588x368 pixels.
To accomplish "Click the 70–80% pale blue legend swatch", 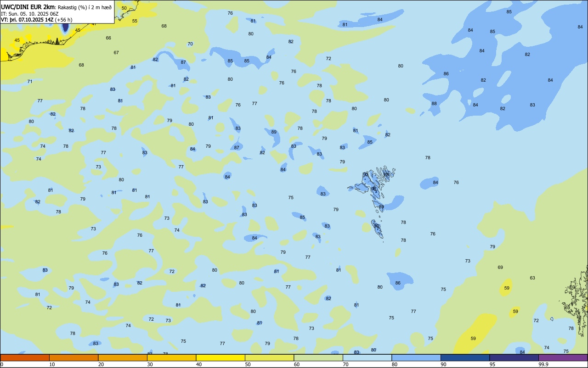I will pyautogui.click(x=367, y=357).
